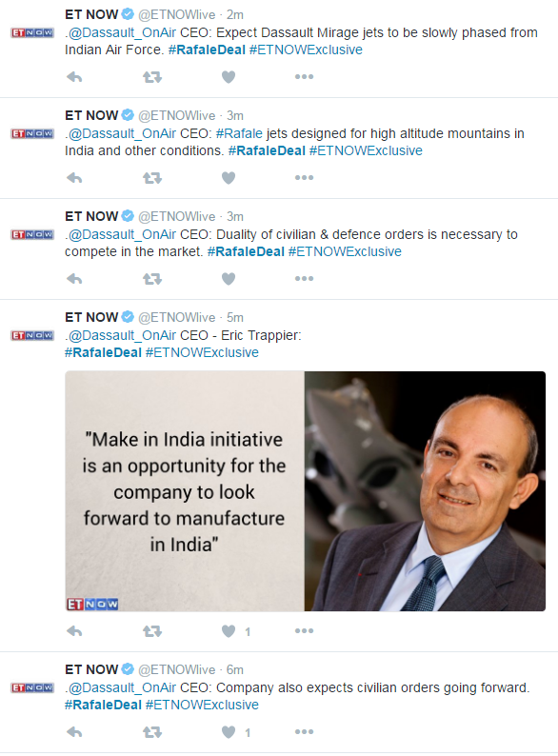The image size is (558, 756).
Task: Retweet the Duality of civilian orders tweet
Action: pos(152,279)
